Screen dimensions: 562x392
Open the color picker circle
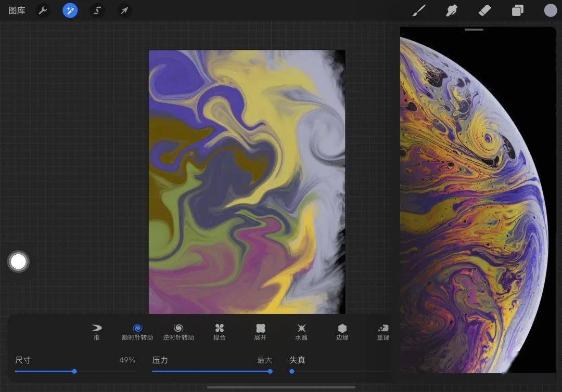551,10
